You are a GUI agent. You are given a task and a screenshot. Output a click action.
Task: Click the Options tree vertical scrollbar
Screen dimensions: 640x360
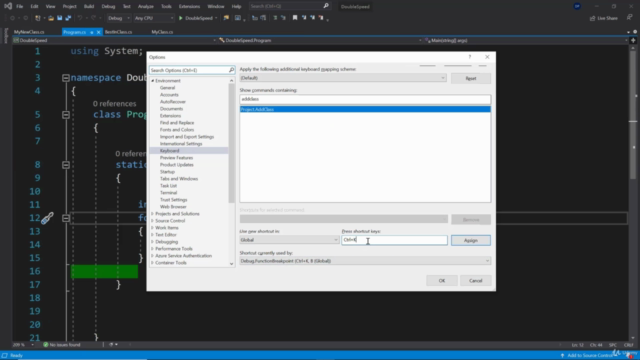tap(231, 143)
